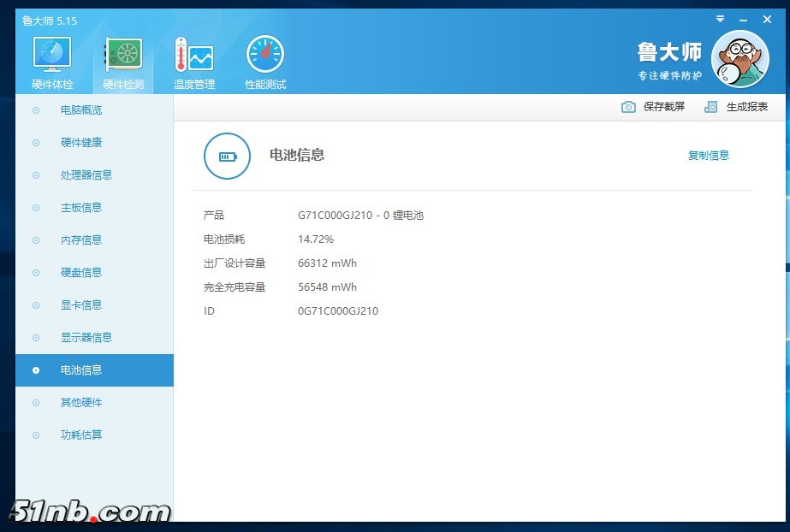
Task: Click the 复制信息 link
Action: 709,156
